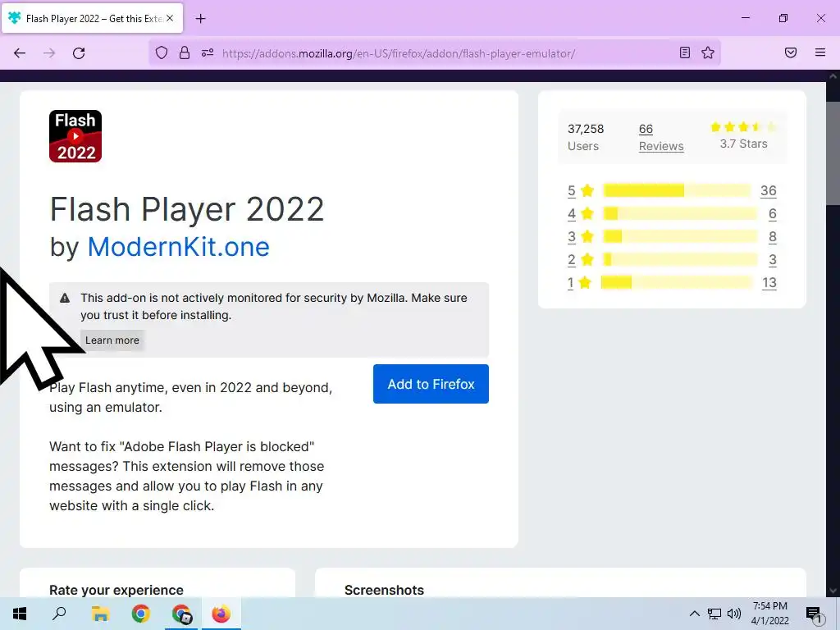Click the Rate your experience heading
The image size is (840, 630).
[x=116, y=590]
